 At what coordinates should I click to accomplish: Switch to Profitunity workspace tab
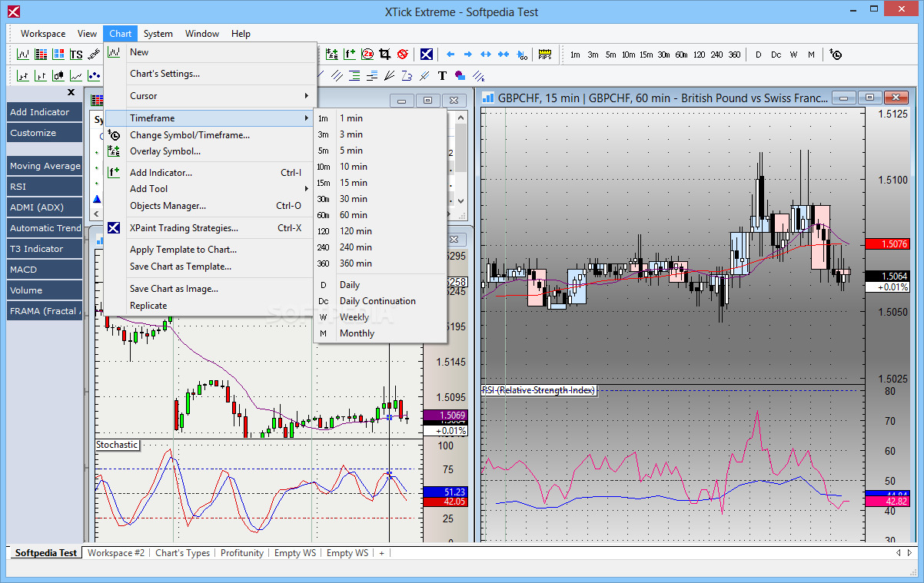tap(242, 553)
